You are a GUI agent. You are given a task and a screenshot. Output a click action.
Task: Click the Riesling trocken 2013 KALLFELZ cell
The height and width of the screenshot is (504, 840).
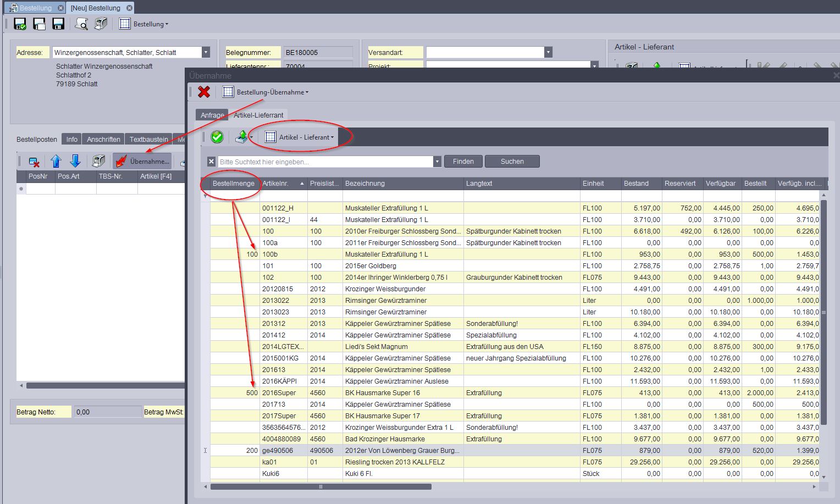[403, 462]
